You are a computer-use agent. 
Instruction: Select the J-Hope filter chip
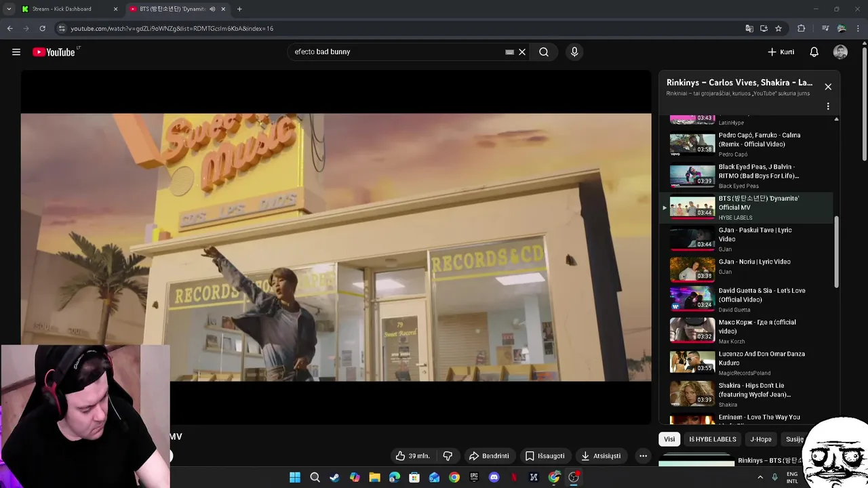761,439
